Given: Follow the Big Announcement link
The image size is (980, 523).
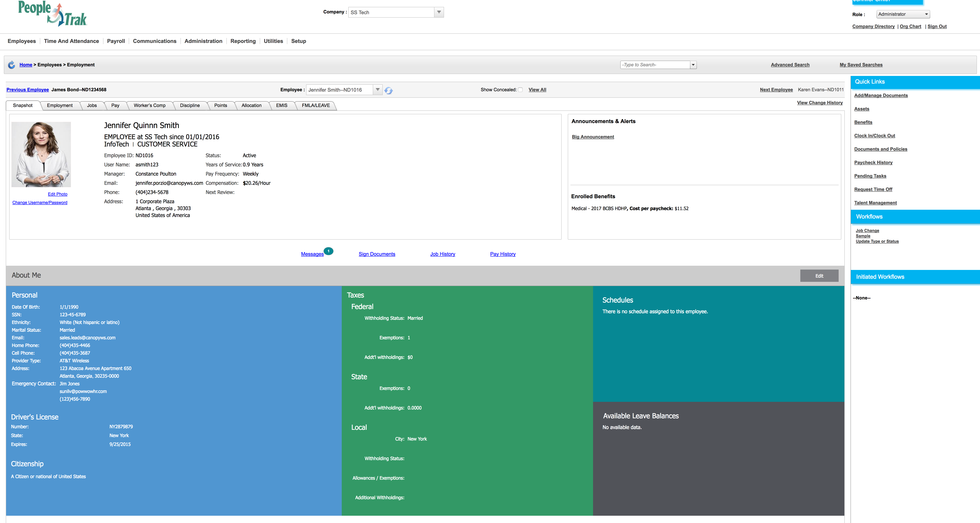Looking at the screenshot, I should [x=593, y=137].
